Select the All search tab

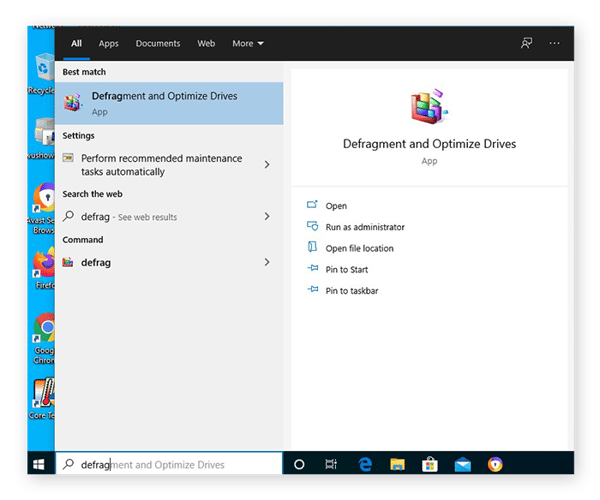click(x=76, y=43)
